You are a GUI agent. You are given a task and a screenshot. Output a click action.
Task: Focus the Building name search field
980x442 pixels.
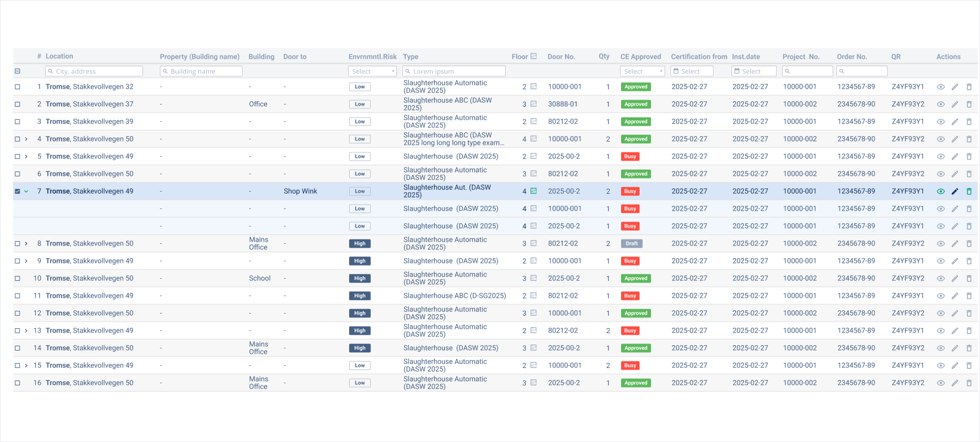(x=201, y=71)
